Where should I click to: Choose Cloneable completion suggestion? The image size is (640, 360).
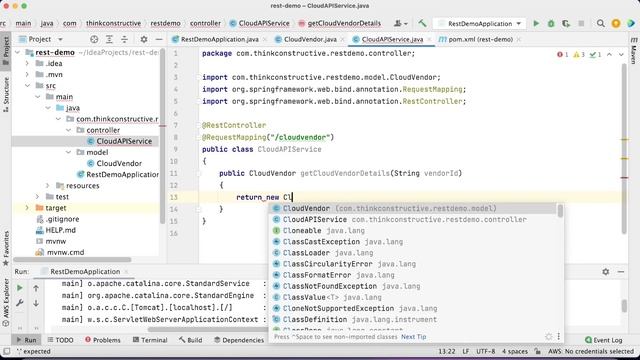click(413, 231)
